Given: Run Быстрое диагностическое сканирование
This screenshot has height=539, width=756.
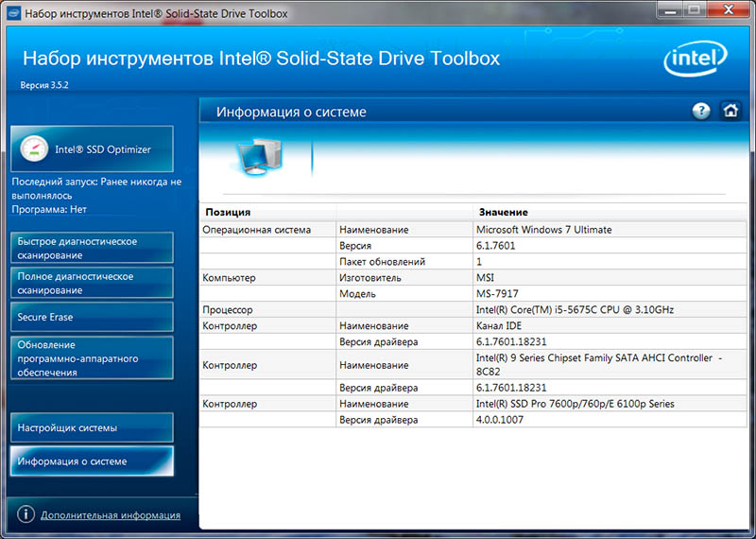Looking at the screenshot, I should pos(92,248).
